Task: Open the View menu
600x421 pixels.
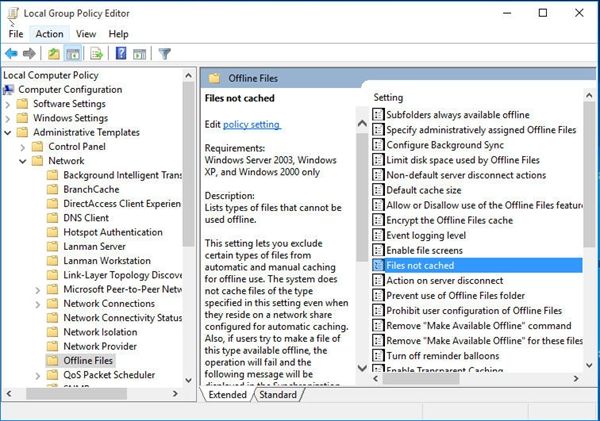Action: 86,34
